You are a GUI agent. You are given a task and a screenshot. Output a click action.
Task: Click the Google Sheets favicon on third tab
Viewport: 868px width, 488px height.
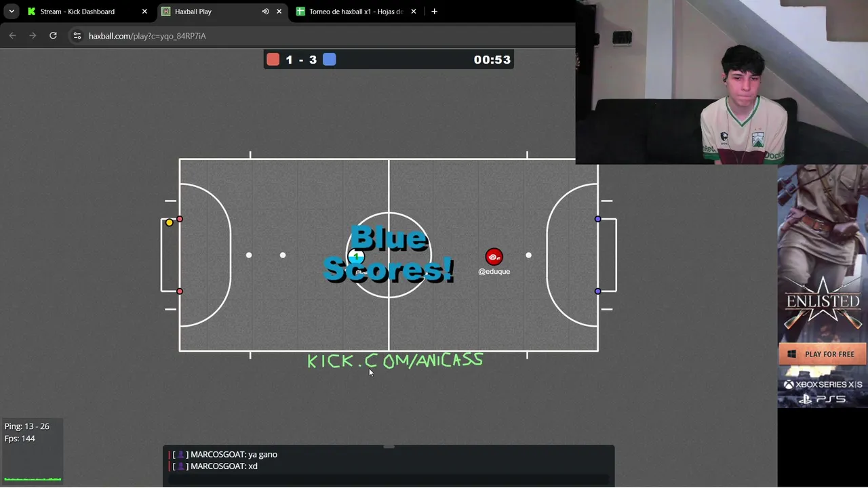(x=300, y=12)
